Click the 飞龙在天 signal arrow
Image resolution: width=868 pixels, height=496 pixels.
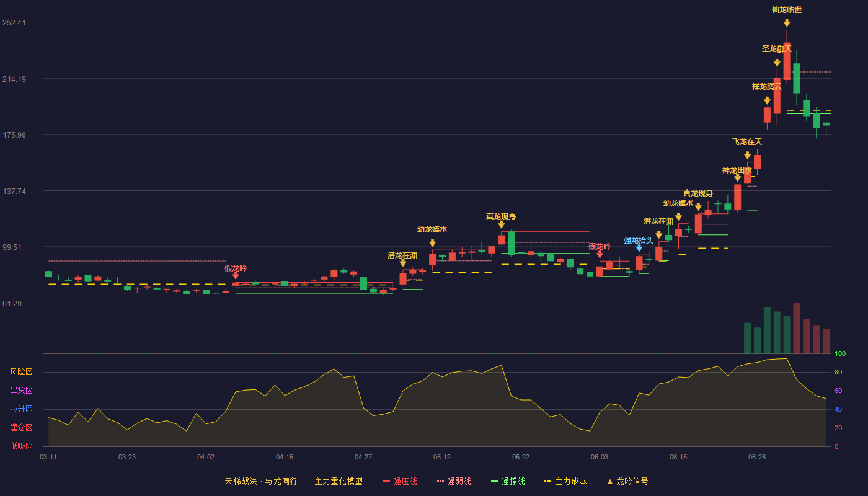(x=747, y=156)
